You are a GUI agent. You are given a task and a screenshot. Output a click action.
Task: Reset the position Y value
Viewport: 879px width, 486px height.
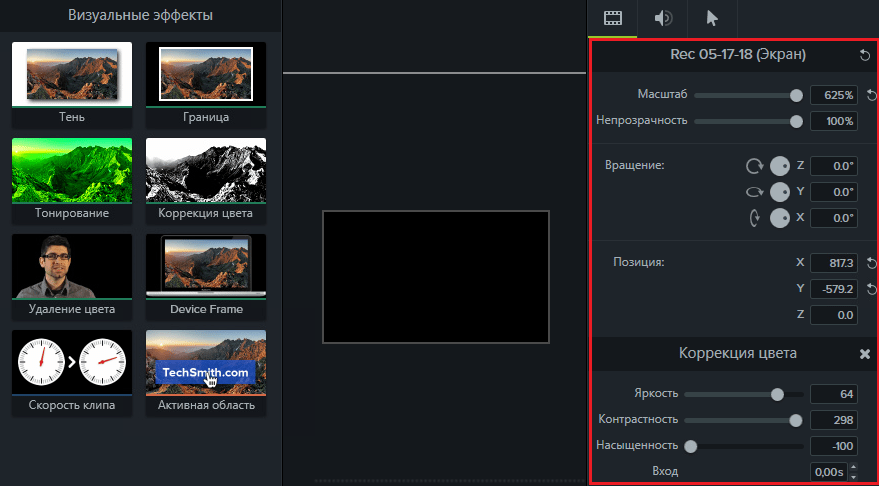(x=870, y=289)
